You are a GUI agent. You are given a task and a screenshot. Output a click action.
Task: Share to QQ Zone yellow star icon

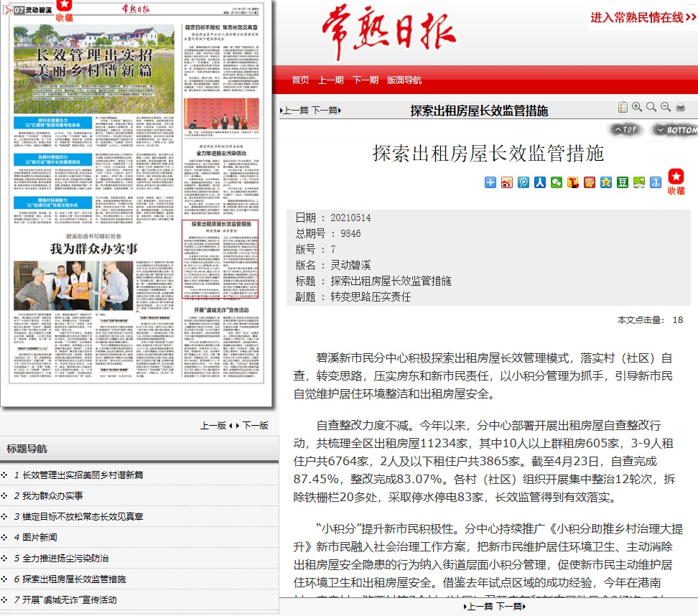coord(606,182)
